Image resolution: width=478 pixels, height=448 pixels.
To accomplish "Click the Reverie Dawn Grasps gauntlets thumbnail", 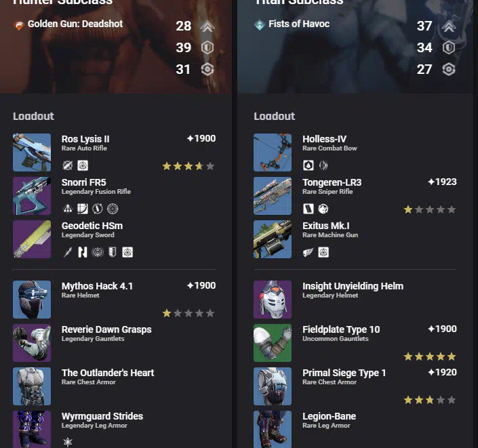I will click(32, 343).
